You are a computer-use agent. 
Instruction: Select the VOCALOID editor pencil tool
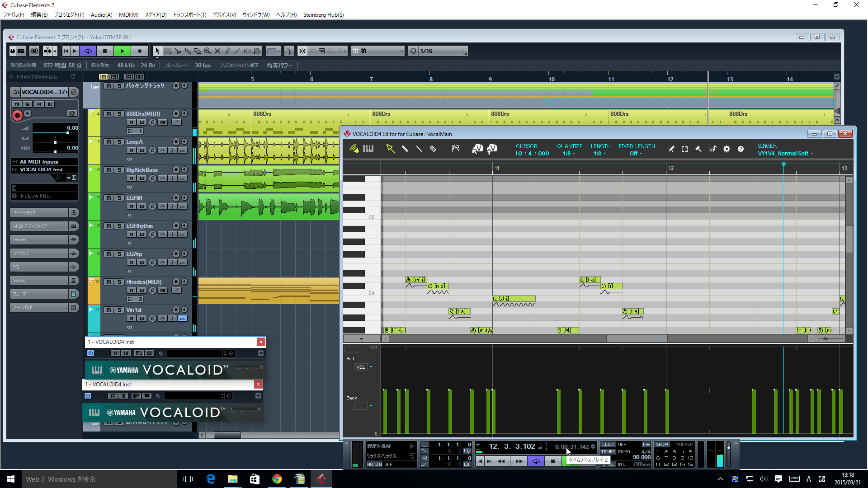click(405, 149)
